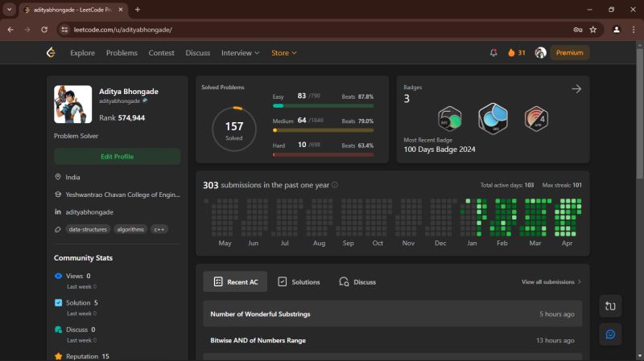Click the Discuss chat icon in Community Stats
Image resolution: width=644 pixels, height=361 pixels.
tap(58, 330)
